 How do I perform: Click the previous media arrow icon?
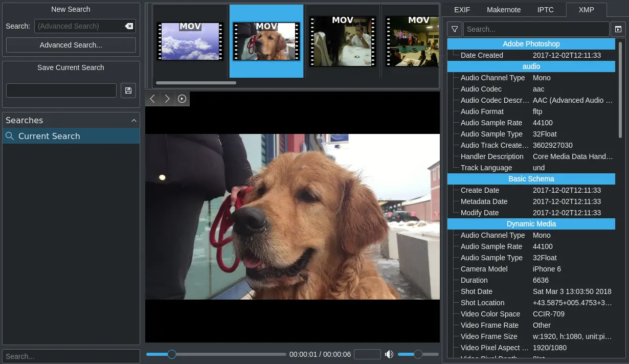tap(152, 98)
